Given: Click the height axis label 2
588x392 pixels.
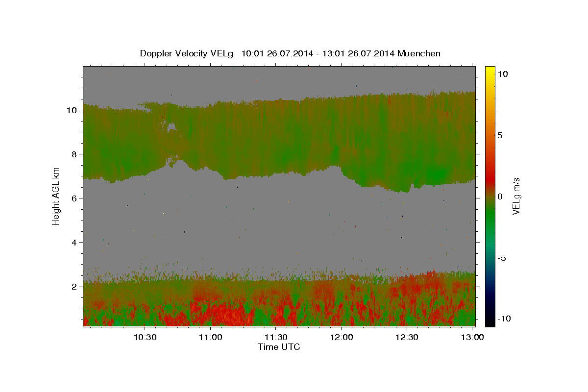Looking at the screenshot, I should [x=74, y=286].
